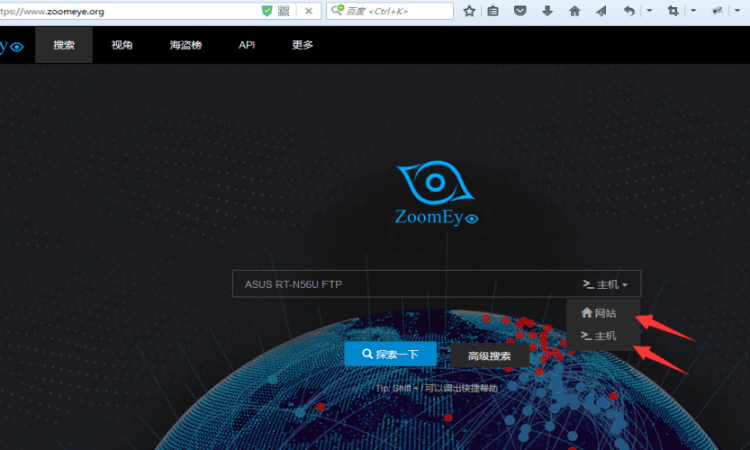Open the downloads arrow icon
Screen dimensions: 750x450
click(x=547, y=11)
